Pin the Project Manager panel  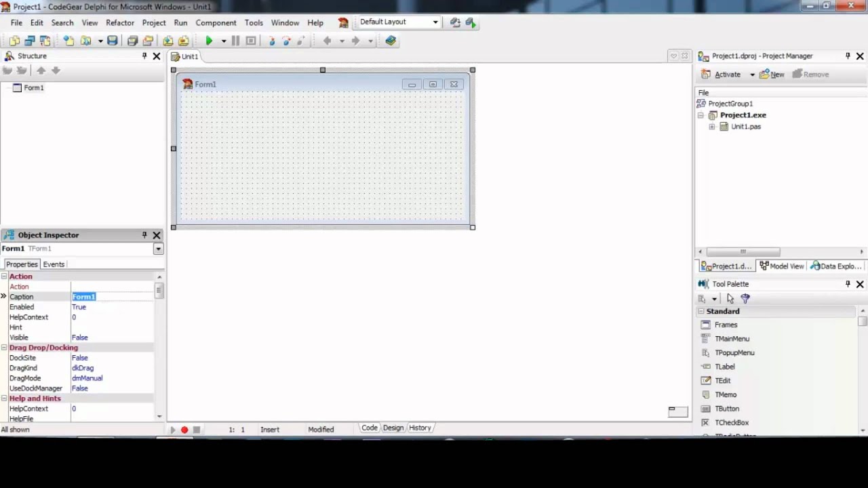pyautogui.click(x=848, y=56)
